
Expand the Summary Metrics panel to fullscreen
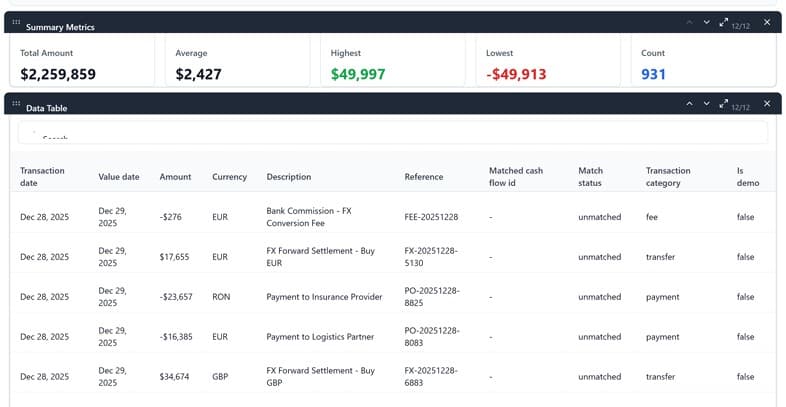pos(723,22)
